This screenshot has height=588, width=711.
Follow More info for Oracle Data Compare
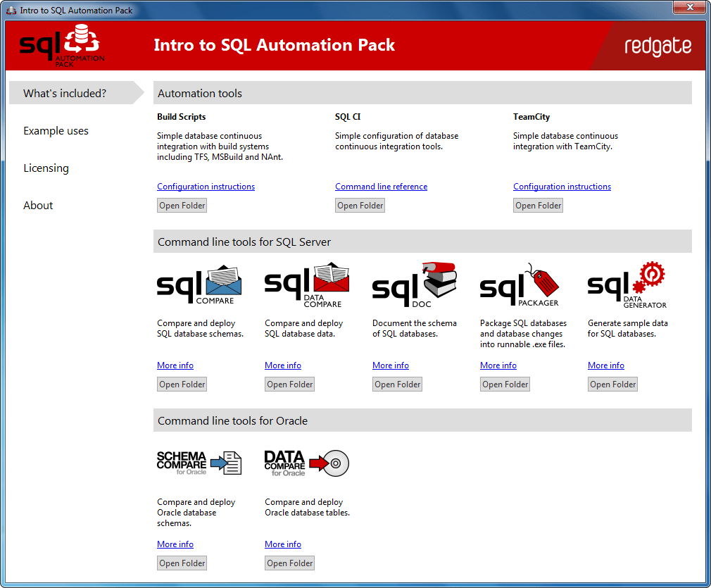click(x=283, y=544)
